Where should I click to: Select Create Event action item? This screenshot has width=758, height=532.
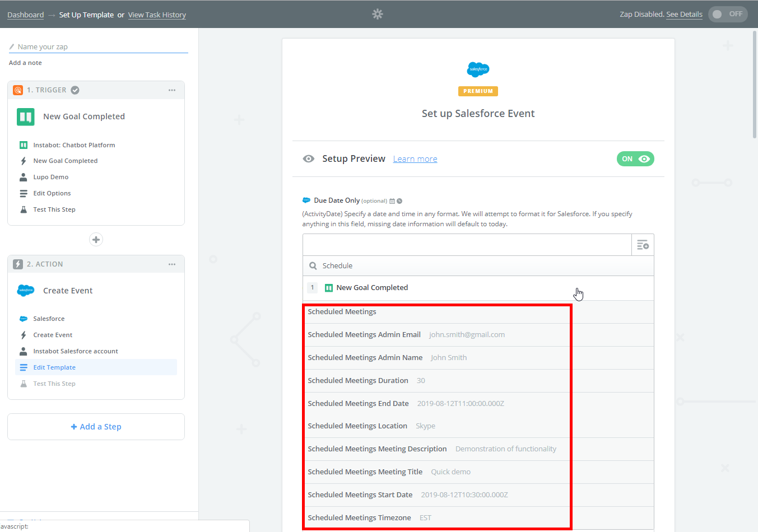tap(53, 335)
